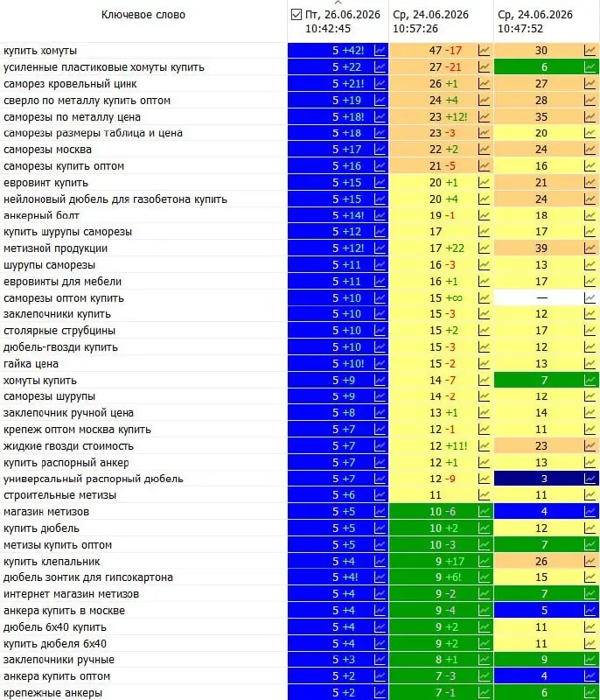
Task: Click the Ключевое слово column header
Action: pyautogui.click(x=143, y=15)
